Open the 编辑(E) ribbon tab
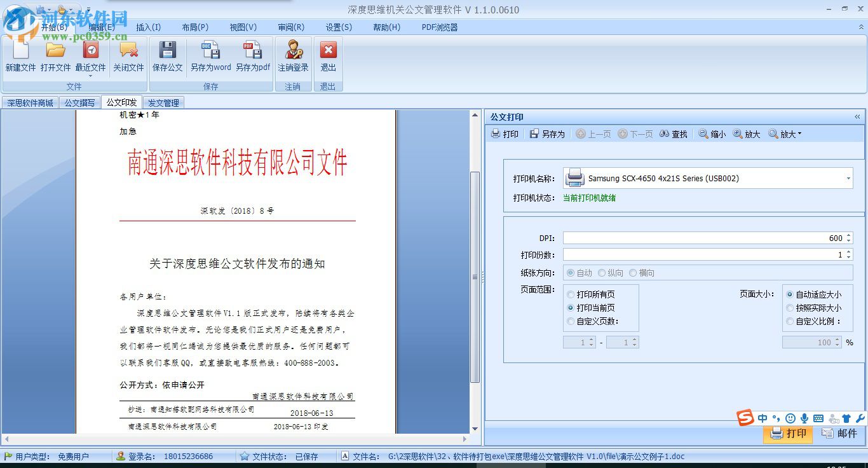The height and width of the screenshot is (468, 868). [x=102, y=27]
